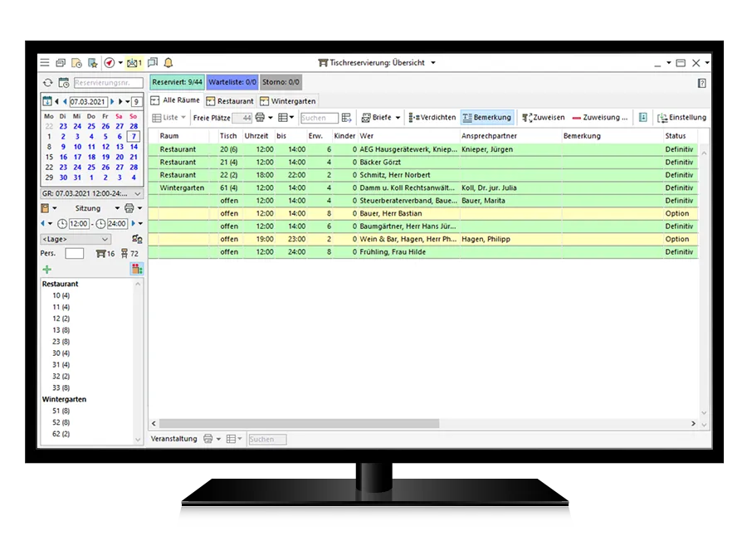Click the Zuweisen assign tool
The height and width of the screenshot is (560, 747).
click(x=544, y=118)
